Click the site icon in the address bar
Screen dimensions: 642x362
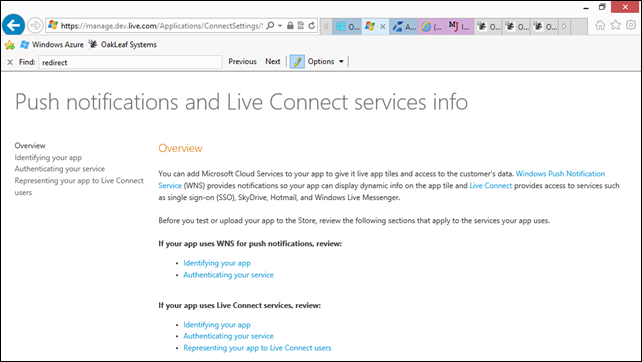click(x=53, y=25)
